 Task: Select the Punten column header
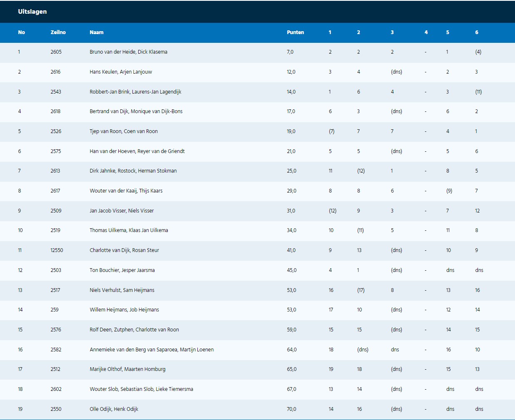295,32
